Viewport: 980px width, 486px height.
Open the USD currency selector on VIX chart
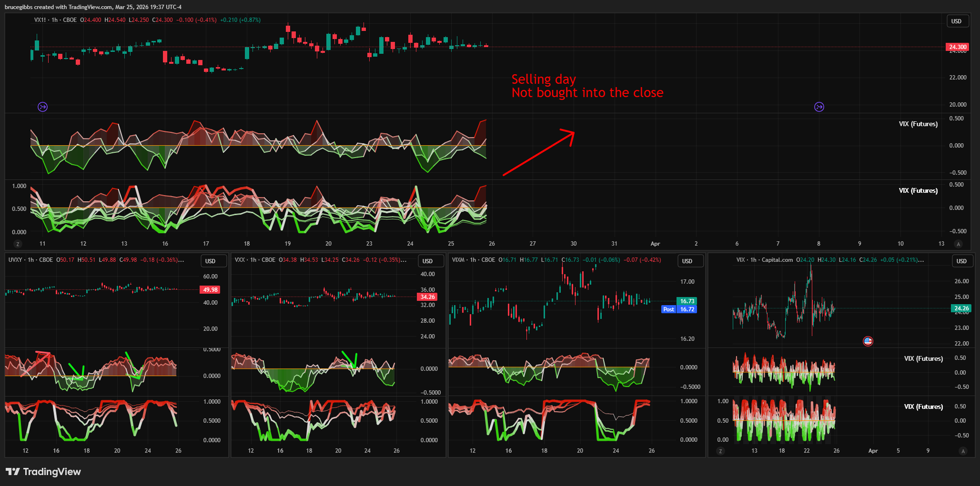click(961, 261)
